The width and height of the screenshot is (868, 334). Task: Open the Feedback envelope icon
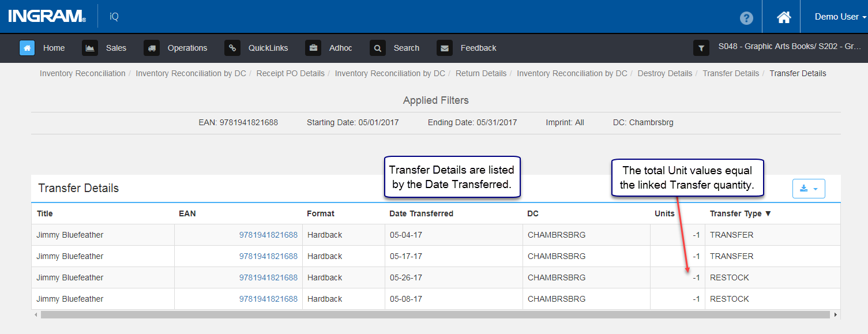445,48
